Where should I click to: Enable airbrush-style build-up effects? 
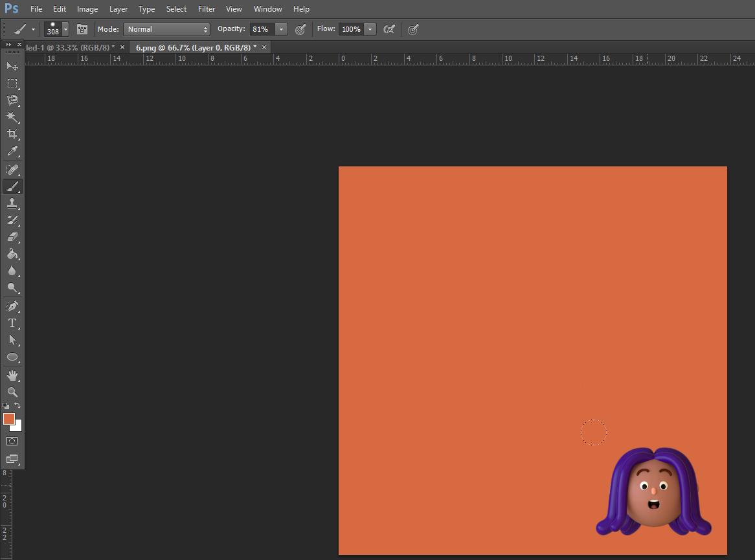click(x=389, y=29)
